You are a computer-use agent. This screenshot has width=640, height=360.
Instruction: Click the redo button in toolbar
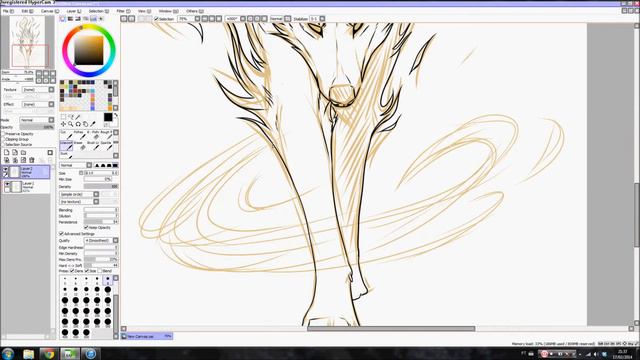click(131, 19)
